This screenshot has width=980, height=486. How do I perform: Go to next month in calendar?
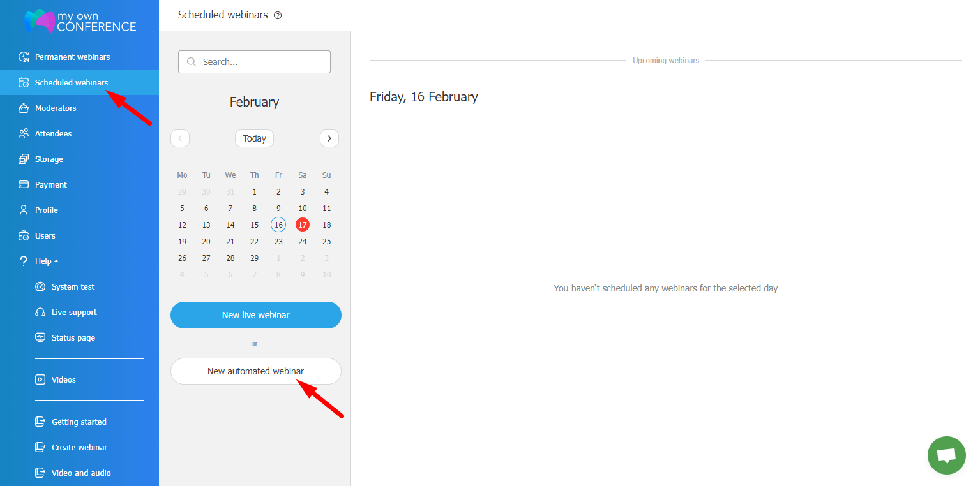(x=329, y=138)
